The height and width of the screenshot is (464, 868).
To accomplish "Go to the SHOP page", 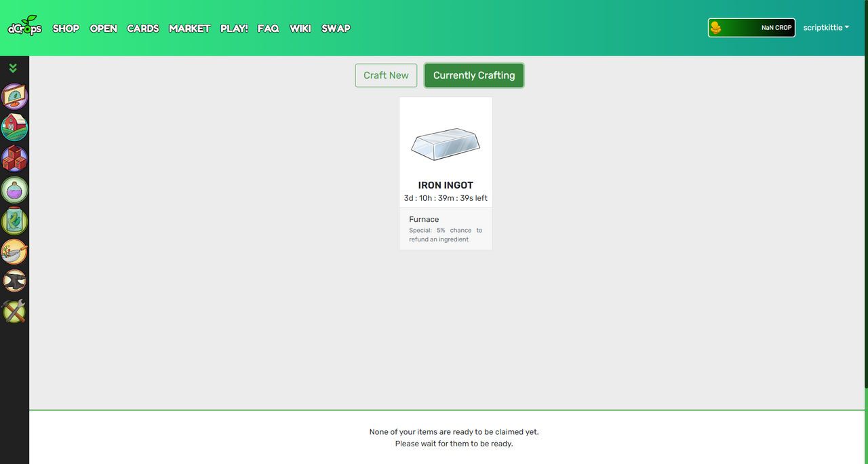I will (x=66, y=28).
